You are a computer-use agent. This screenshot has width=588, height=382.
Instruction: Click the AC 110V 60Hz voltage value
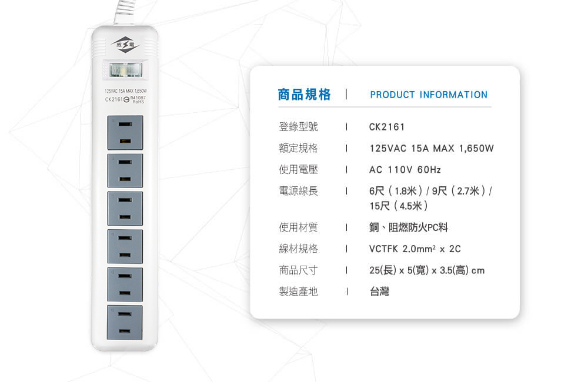coord(405,170)
